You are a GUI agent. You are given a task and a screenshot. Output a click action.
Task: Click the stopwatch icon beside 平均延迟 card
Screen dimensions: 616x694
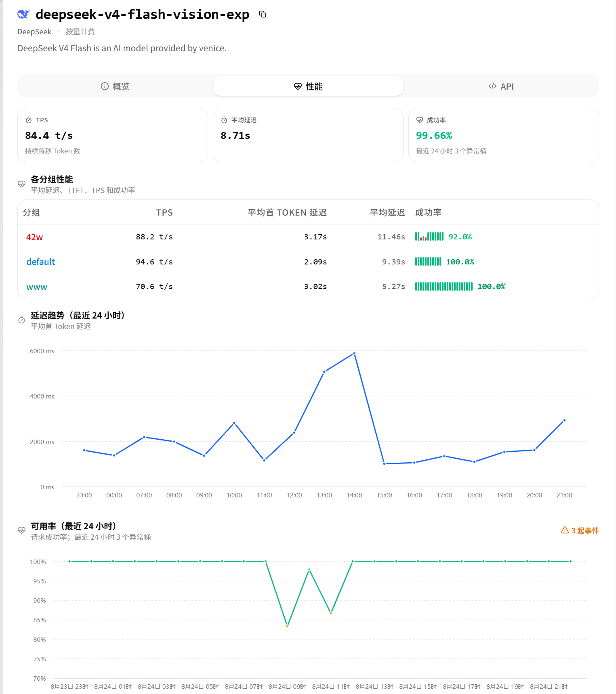coord(224,120)
